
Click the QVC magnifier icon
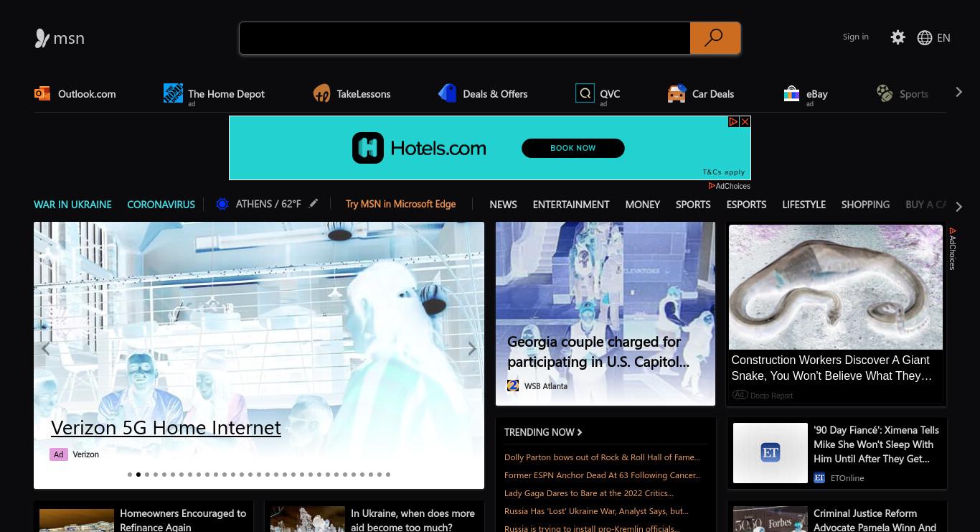pyautogui.click(x=585, y=93)
